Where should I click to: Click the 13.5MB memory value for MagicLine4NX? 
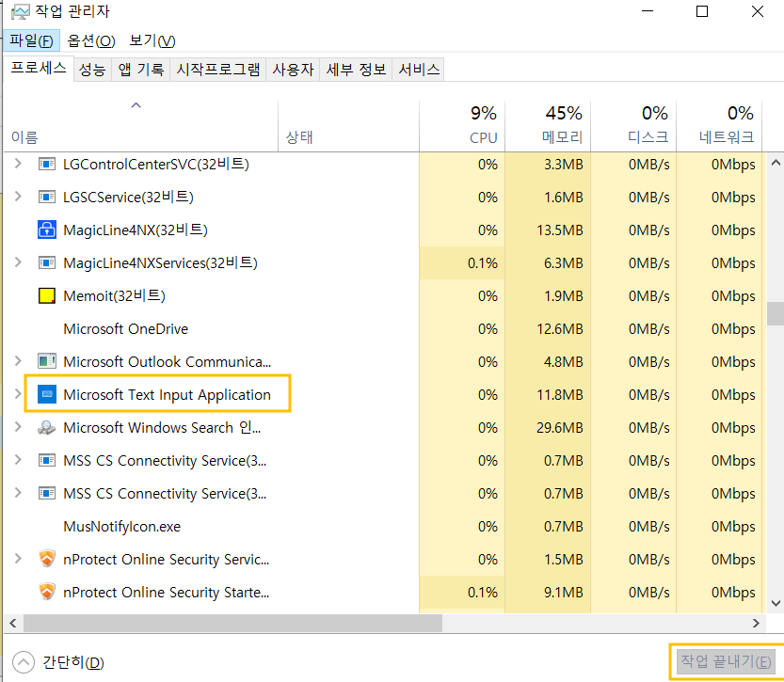(x=559, y=230)
